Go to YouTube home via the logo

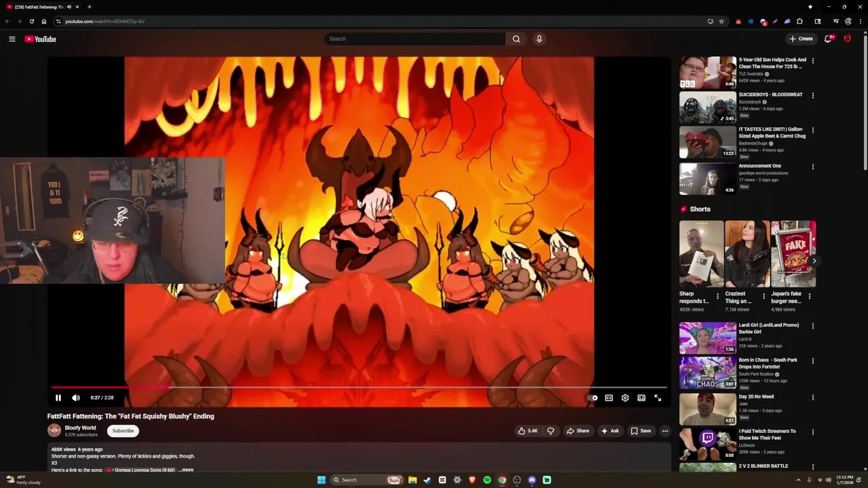pos(41,39)
